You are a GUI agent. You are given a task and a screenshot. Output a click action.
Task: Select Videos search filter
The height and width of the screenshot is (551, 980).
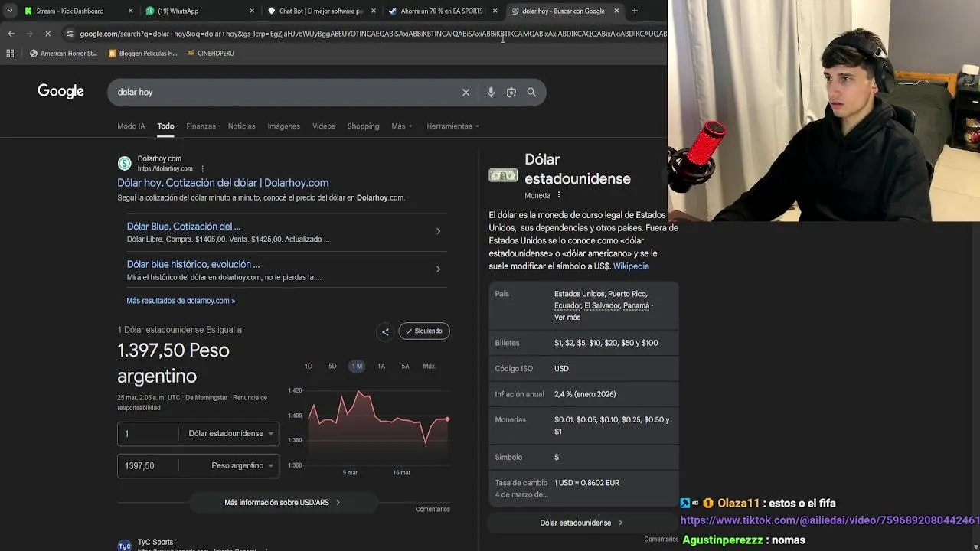[x=323, y=126]
